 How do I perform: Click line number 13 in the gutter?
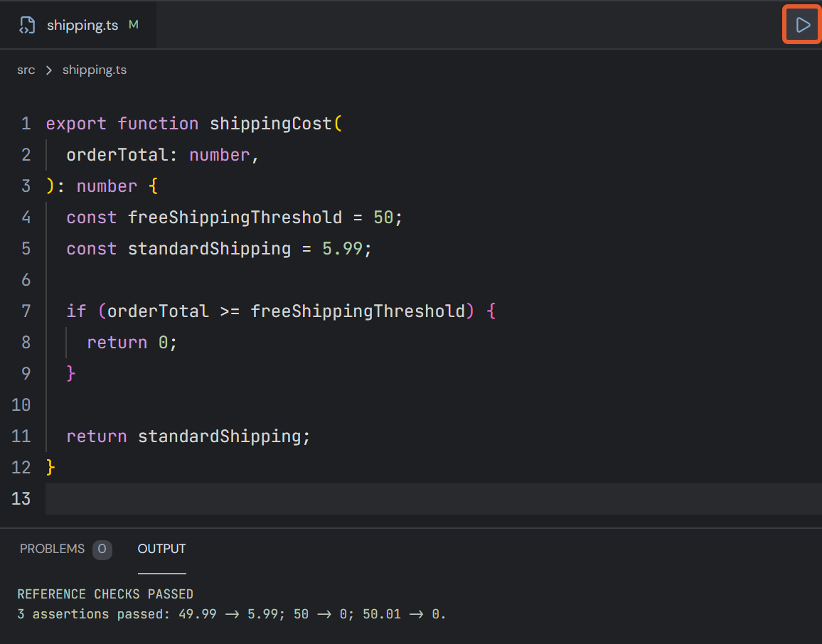[21, 499]
